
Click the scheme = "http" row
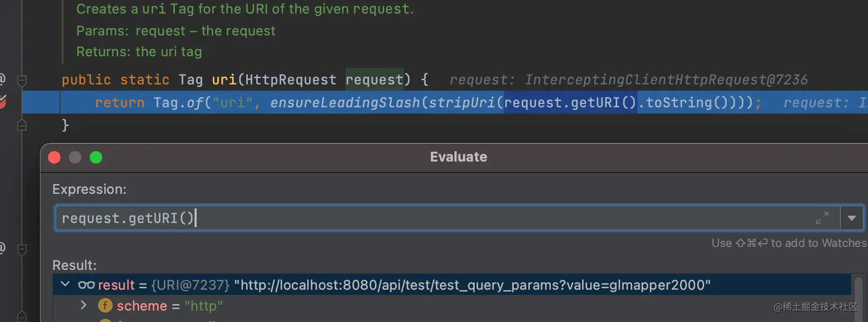click(452, 306)
